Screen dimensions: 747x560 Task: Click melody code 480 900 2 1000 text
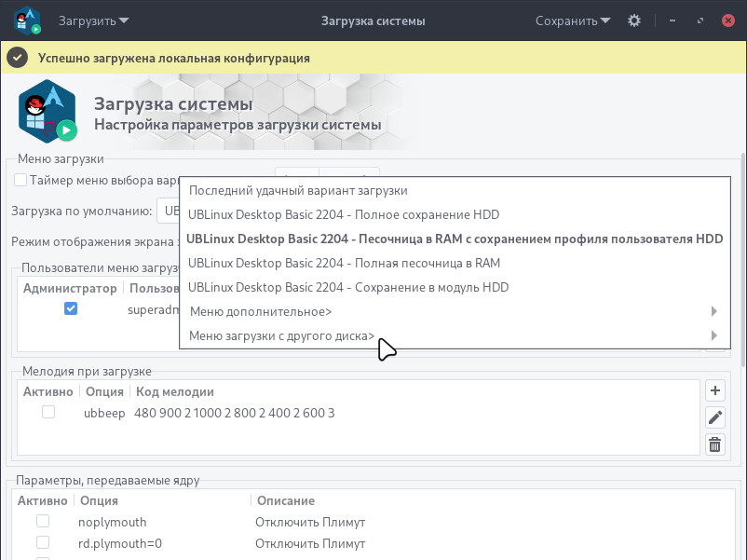(235, 413)
